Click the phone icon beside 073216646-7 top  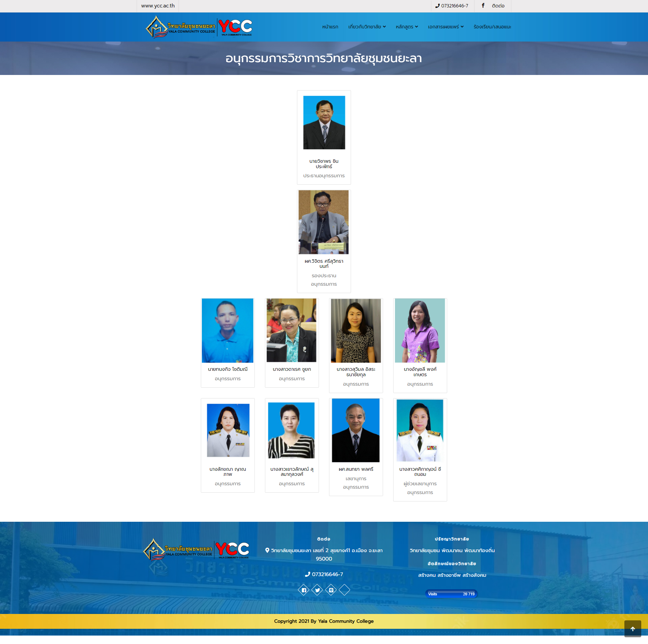pos(437,6)
